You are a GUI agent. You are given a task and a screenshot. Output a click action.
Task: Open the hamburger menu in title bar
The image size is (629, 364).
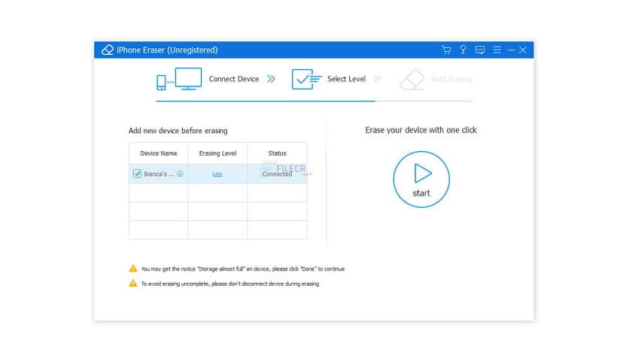click(497, 50)
